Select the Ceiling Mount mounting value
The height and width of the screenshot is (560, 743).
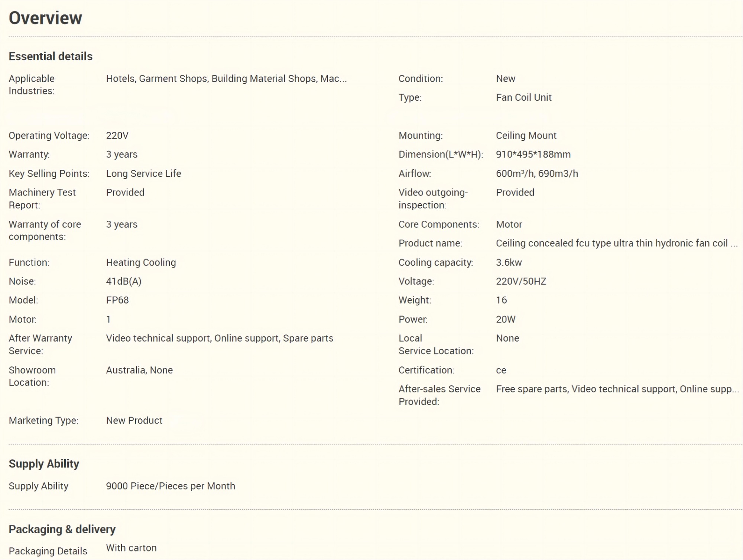tap(526, 136)
